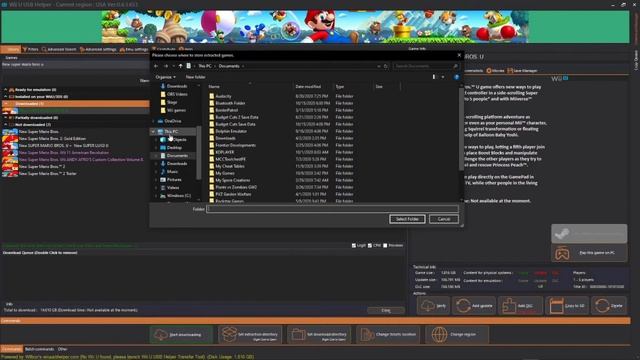Open the view options dropdown arrow
The image size is (640, 360).
[443, 77]
